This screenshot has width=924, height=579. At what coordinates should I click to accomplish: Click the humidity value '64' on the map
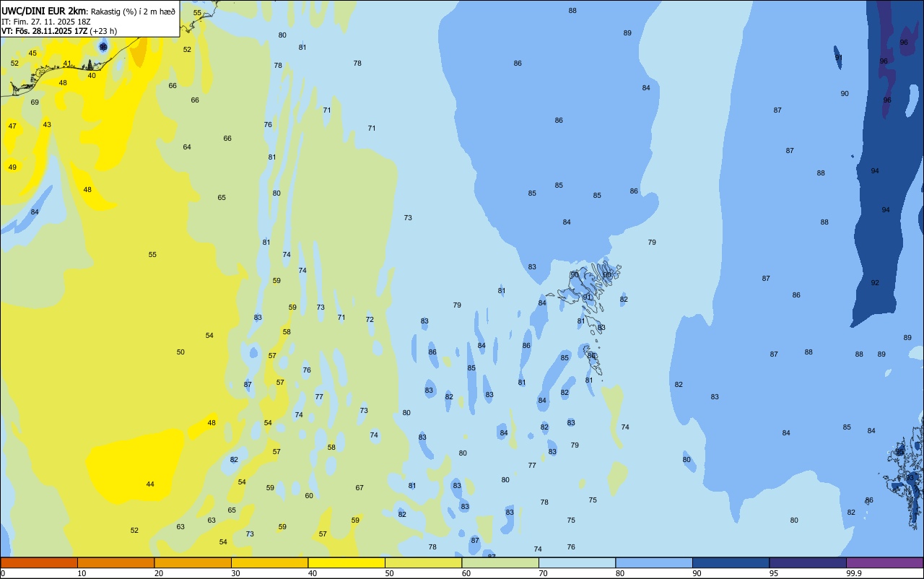[187, 147]
